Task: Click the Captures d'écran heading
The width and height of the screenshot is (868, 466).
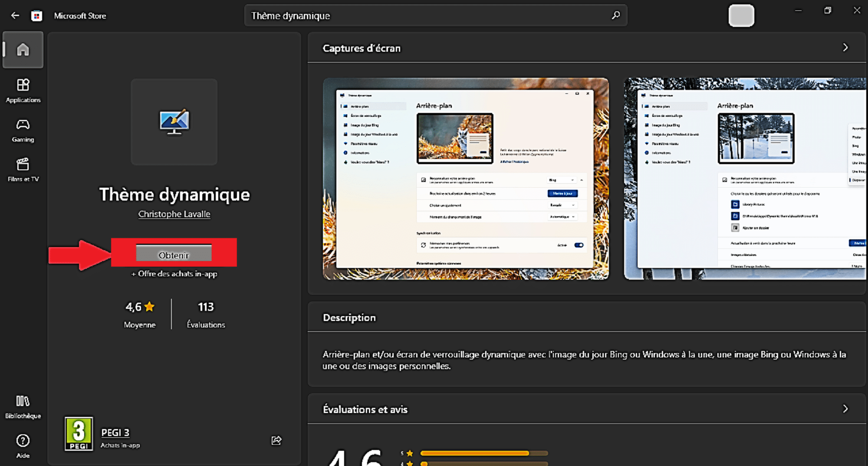Action: click(362, 48)
